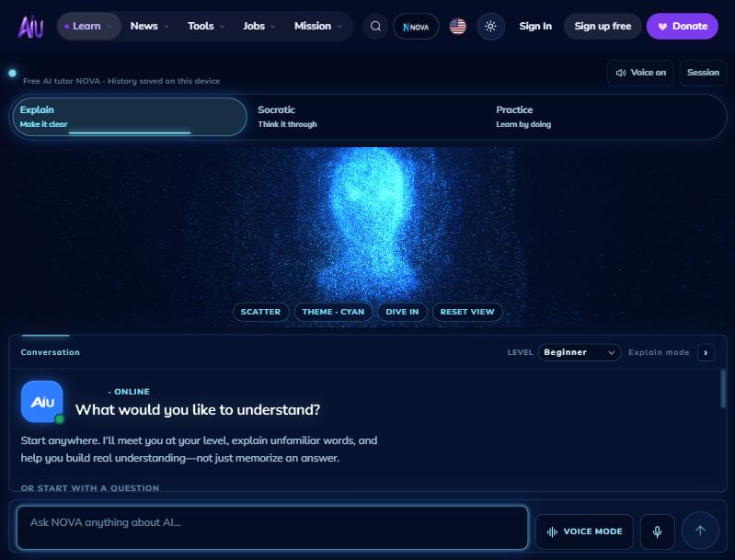Viewport: 735px width, 560px height.
Task: Open the site search magnifier icon
Action: (x=375, y=27)
